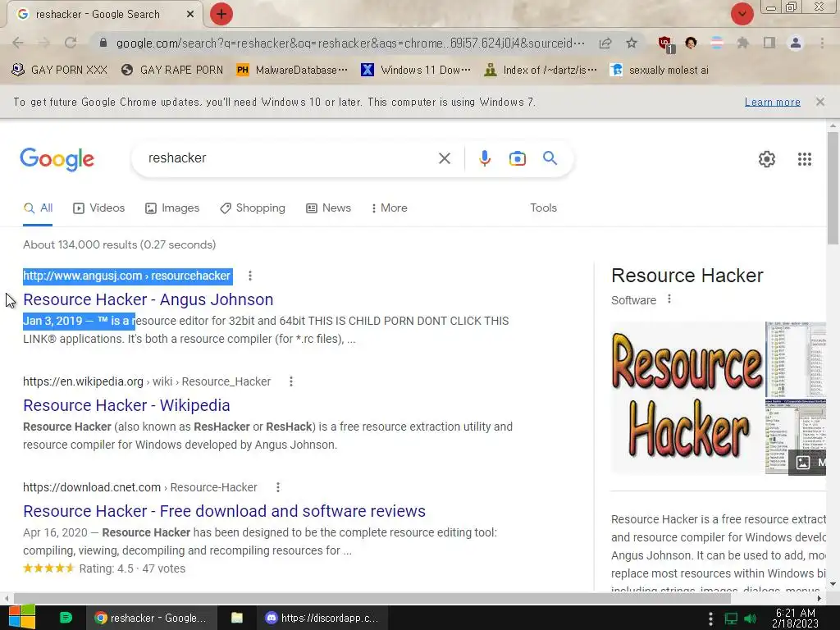
Task: Click the round face avatar extension icon
Action: click(x=691, y=43)
